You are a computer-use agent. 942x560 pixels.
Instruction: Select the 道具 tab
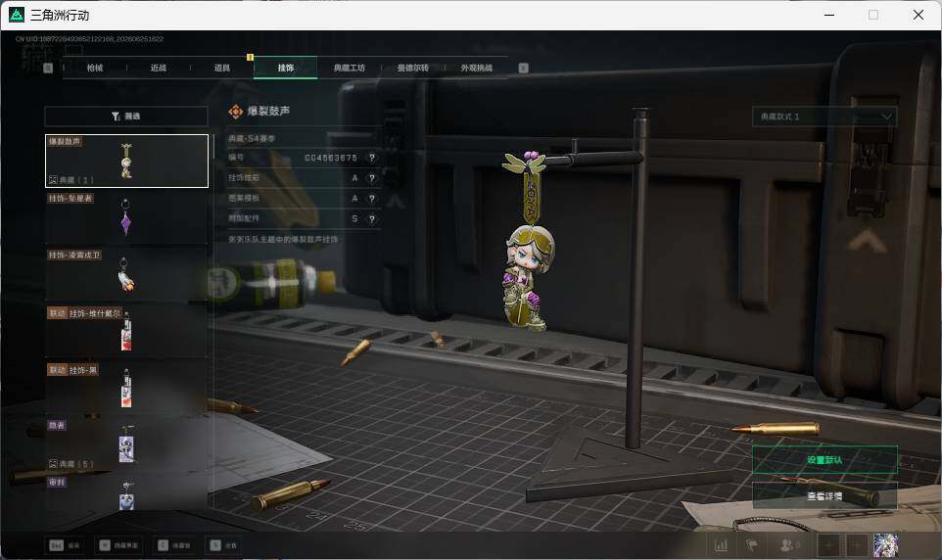pos(221,68)
